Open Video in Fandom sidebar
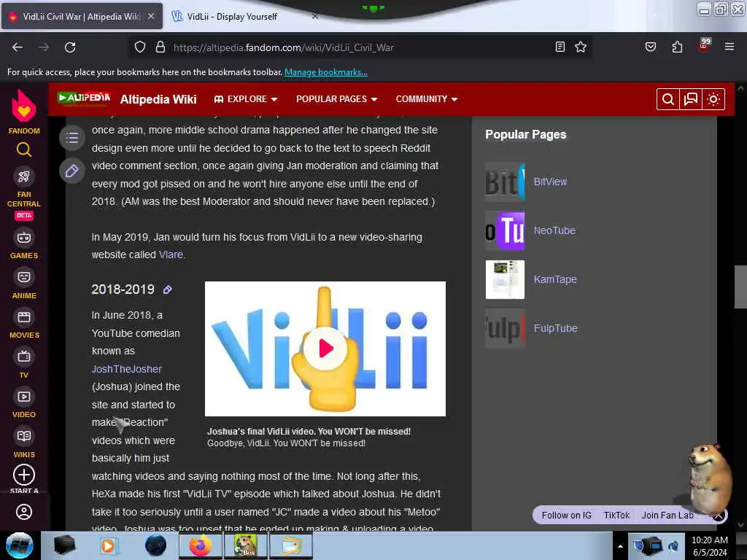747x560 pixels. coord(24,397)
